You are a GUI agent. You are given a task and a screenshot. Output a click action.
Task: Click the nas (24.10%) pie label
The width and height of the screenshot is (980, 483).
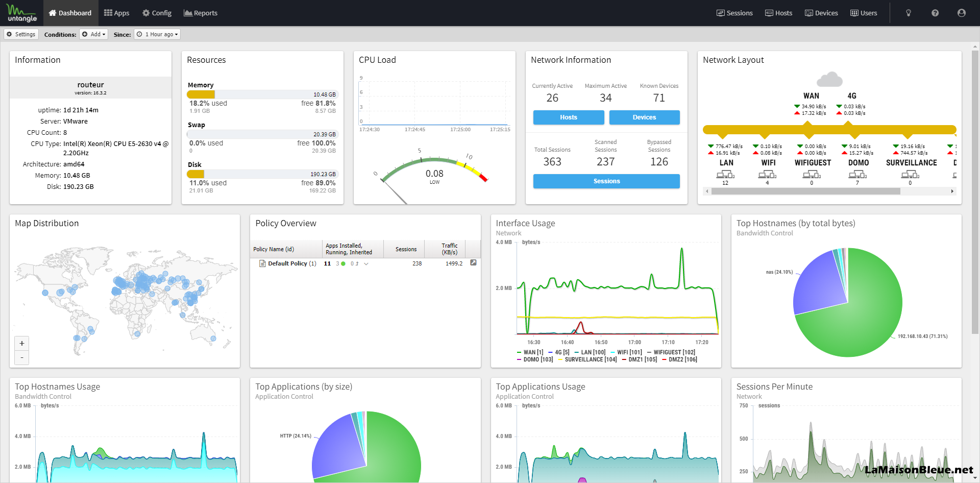click(x=779, y=272)
